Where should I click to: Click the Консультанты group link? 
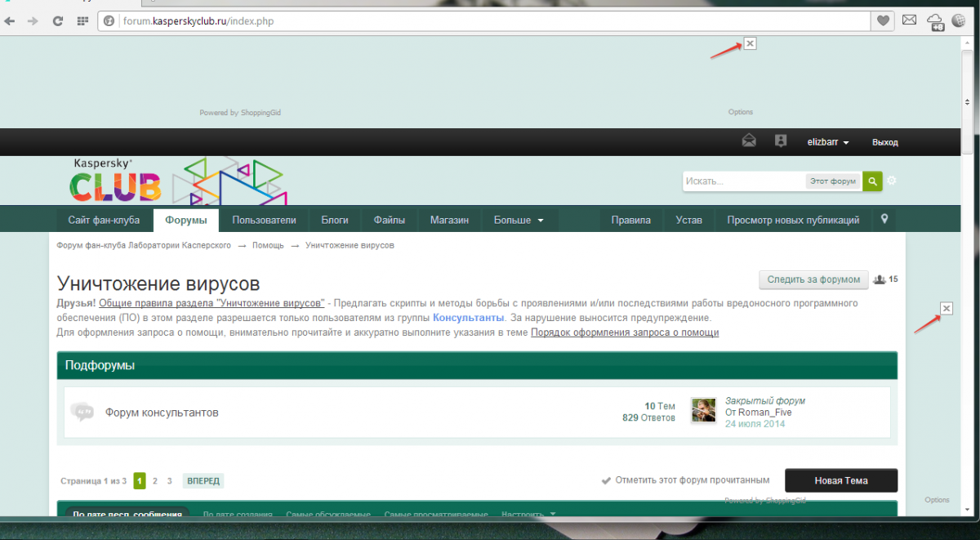(x=466, y=318)
